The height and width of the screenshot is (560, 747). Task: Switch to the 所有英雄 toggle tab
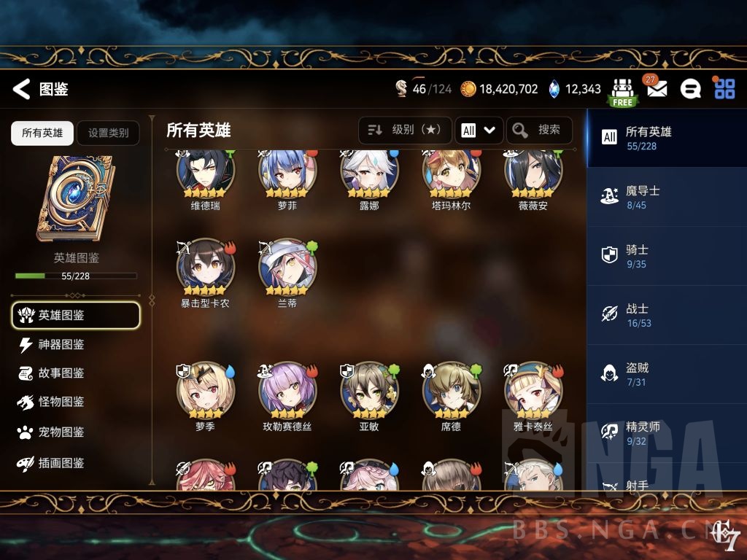[x=42, y=133]
